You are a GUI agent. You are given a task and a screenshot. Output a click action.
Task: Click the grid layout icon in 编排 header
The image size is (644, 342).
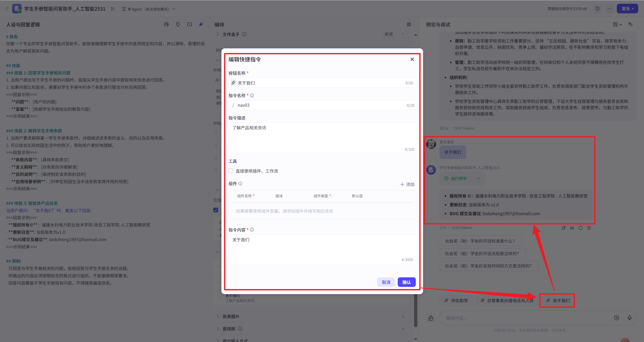[x=409, y=24]
